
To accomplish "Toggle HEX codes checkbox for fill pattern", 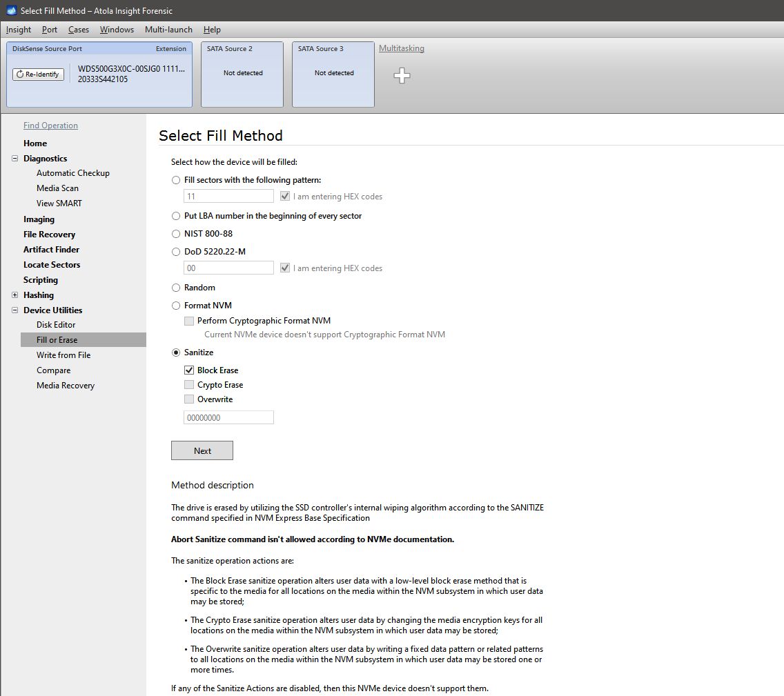I will coord(285,197).
